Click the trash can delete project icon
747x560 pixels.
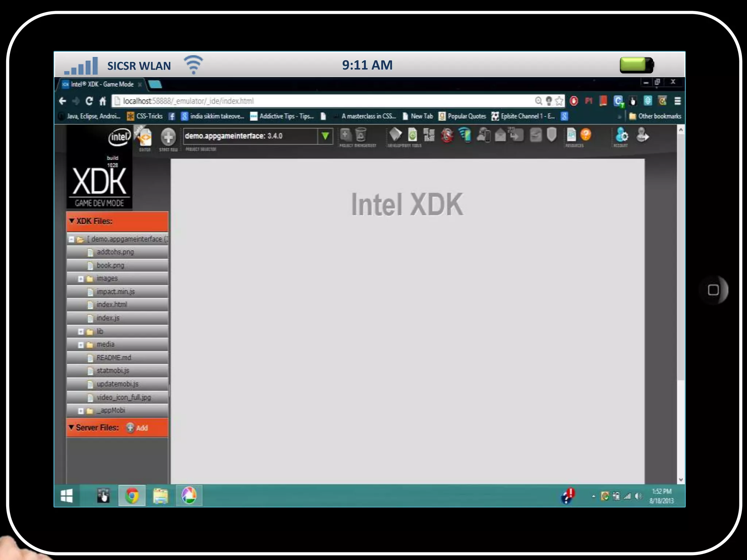tap(361, 135)
